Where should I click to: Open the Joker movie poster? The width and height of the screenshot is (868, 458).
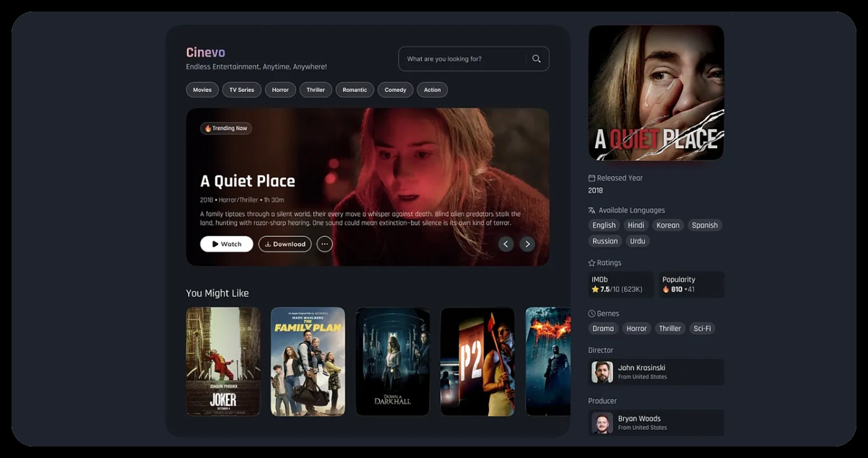223,361
